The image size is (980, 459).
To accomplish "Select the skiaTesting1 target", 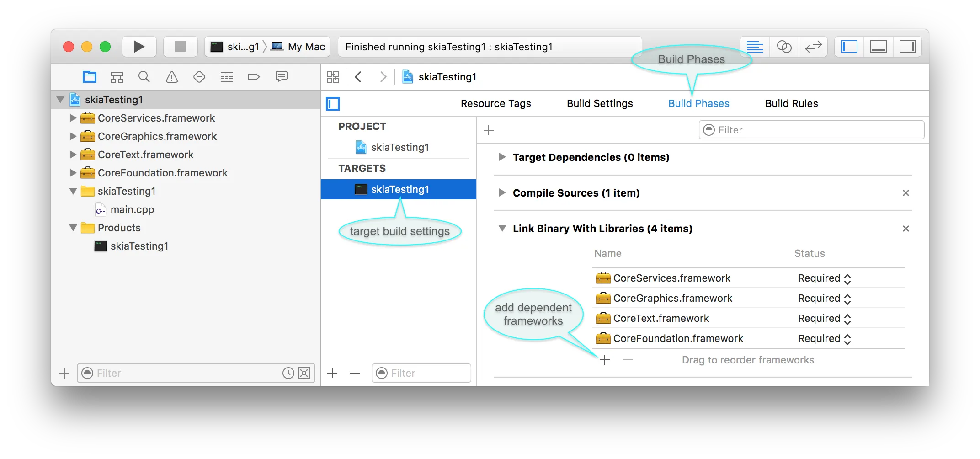I will pyautogui.click(x=399, y=189).
